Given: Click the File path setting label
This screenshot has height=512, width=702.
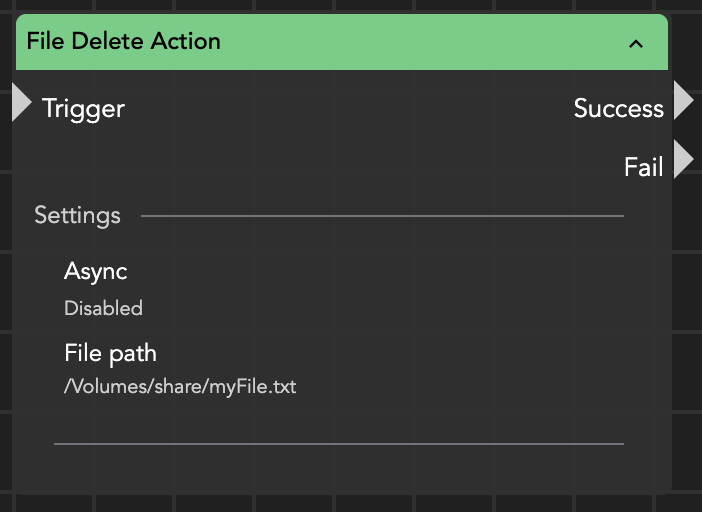Looking at the screenshot, I should point(110,353).
